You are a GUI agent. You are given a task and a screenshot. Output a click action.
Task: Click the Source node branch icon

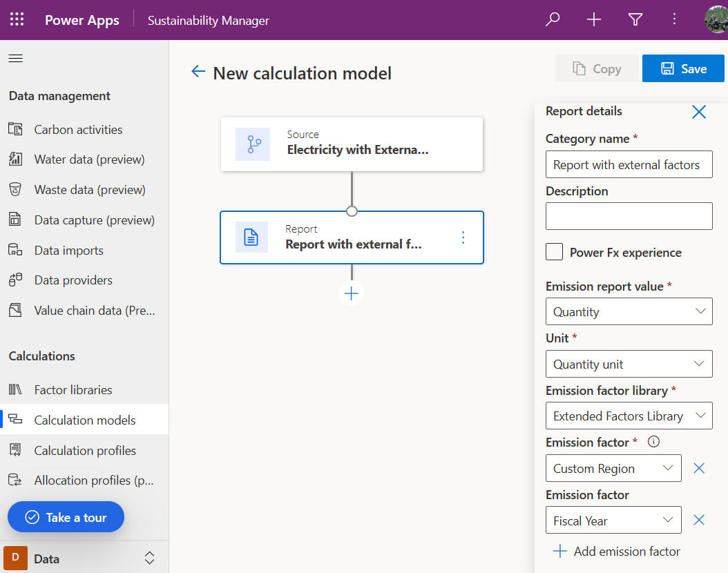click(253, 144)
